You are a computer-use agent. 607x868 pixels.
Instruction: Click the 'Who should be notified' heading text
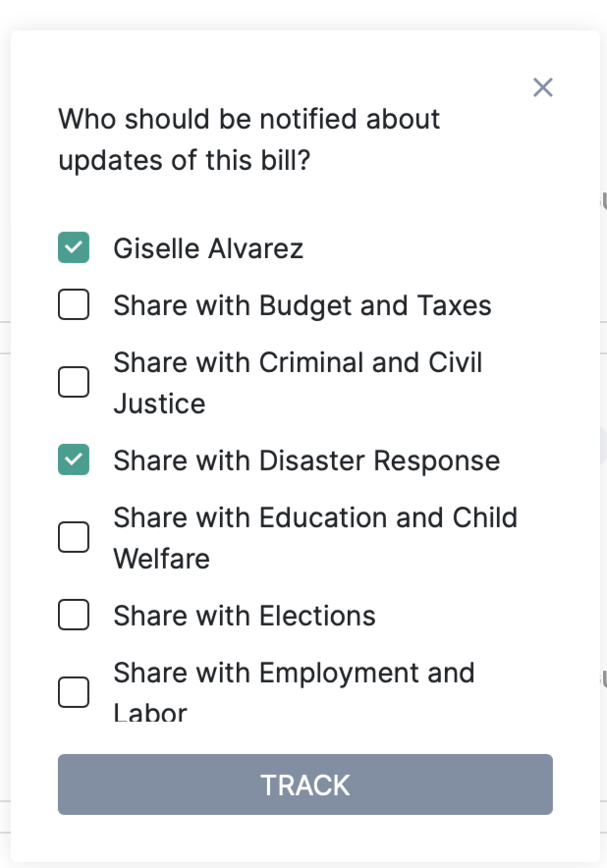[x=249, y=120]
